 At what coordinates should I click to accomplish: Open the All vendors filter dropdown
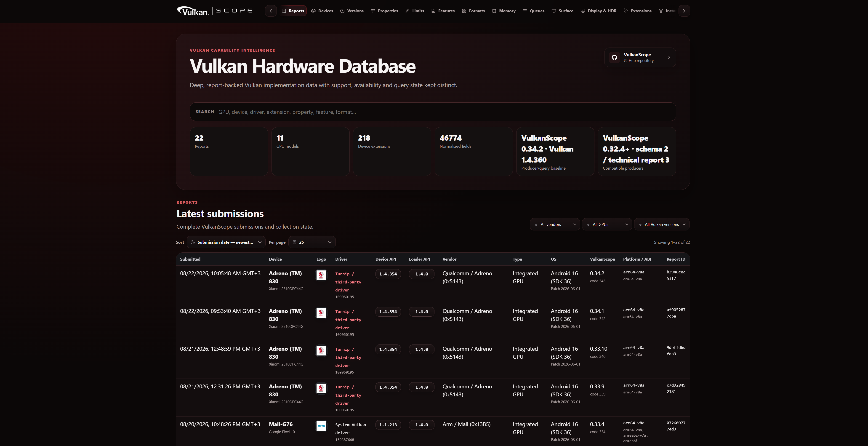click(x=555, y=224)
